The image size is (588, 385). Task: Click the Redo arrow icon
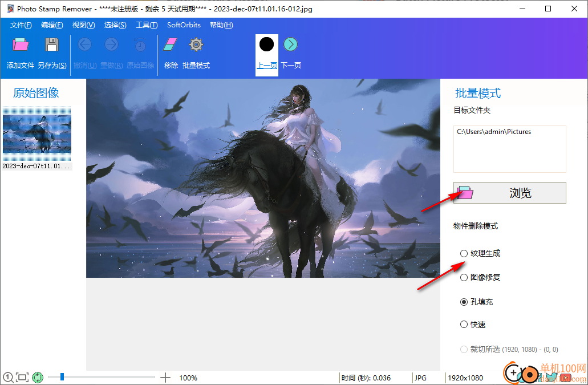(111, 44)
